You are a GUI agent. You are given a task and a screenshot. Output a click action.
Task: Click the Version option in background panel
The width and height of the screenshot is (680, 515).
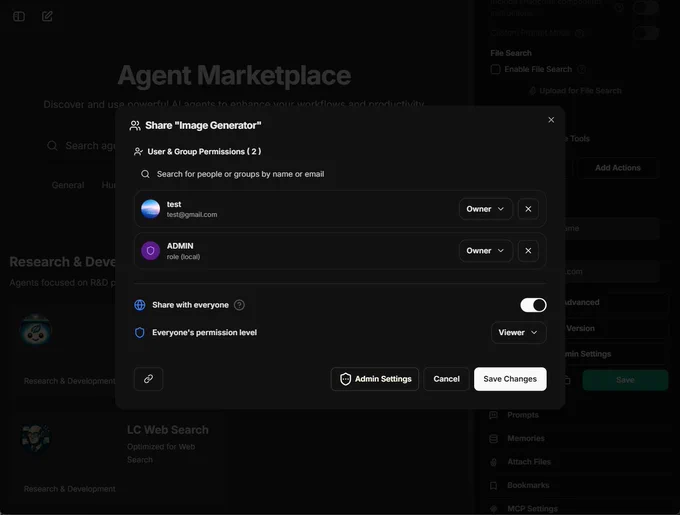tap(580, 328)
